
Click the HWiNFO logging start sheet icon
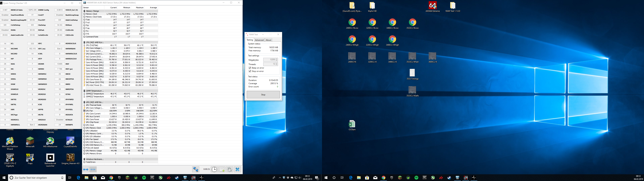coord(222,169)
